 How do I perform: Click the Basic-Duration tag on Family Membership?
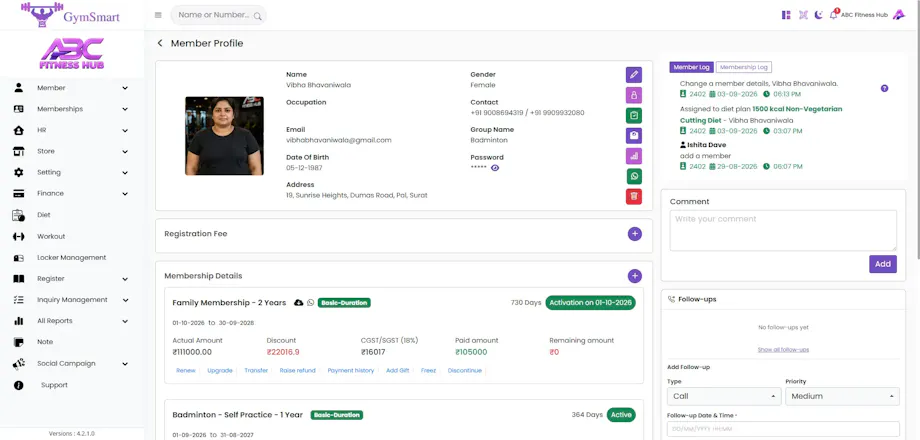click(x=344, y=303)
